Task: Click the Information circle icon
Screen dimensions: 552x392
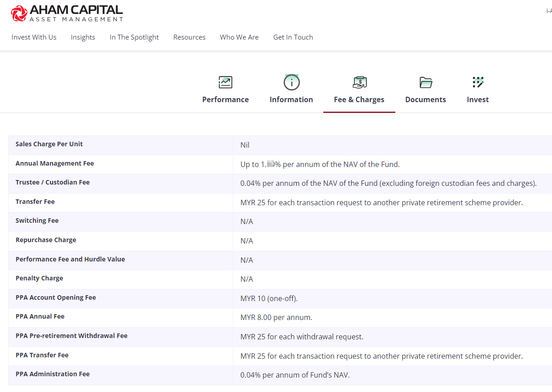Action: tap(291, 82)
